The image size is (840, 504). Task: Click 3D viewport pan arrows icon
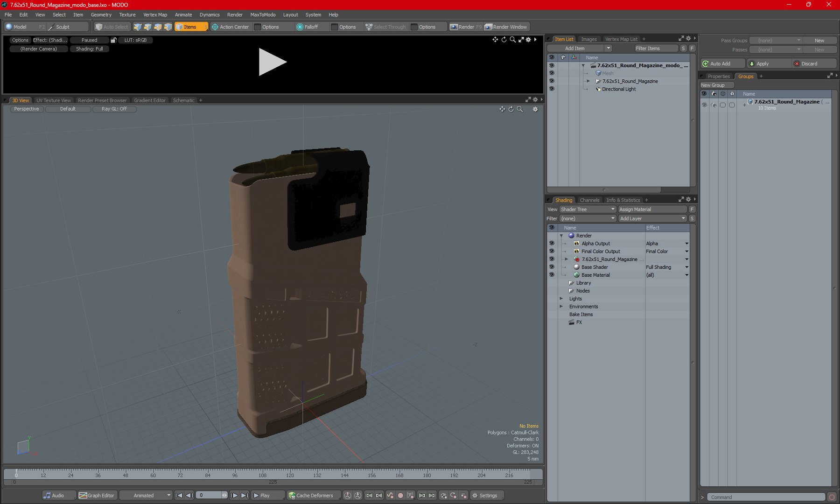[x=502, y=109]
